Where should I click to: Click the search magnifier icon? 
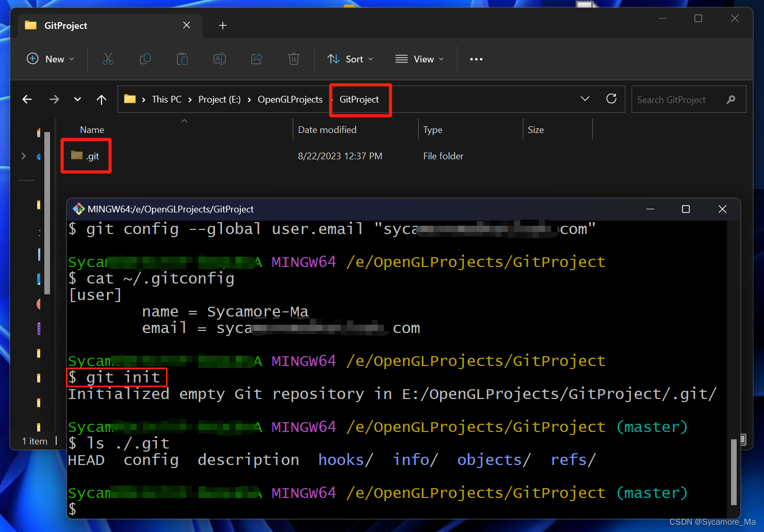pos(731,99)
